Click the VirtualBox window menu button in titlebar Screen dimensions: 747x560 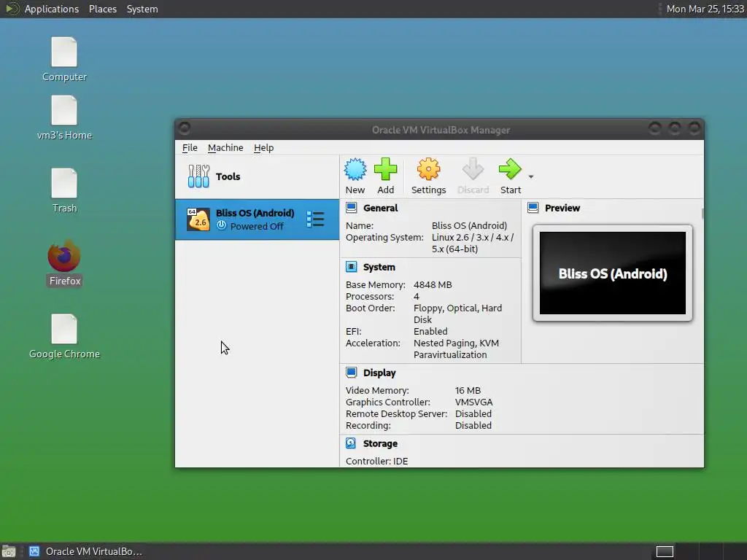(x=185, y=128)
